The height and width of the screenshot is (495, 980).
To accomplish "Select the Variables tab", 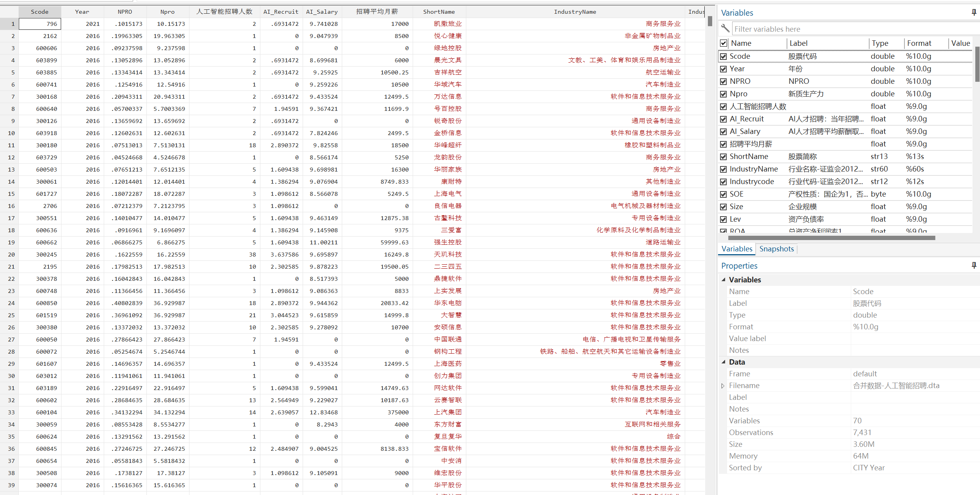I will click(x=736, y=249).
